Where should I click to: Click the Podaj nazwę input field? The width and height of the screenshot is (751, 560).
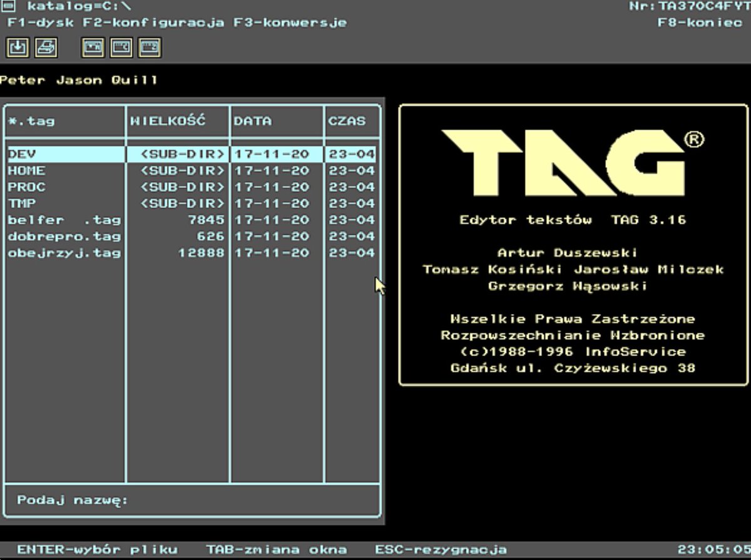click(x=192, y=500)
